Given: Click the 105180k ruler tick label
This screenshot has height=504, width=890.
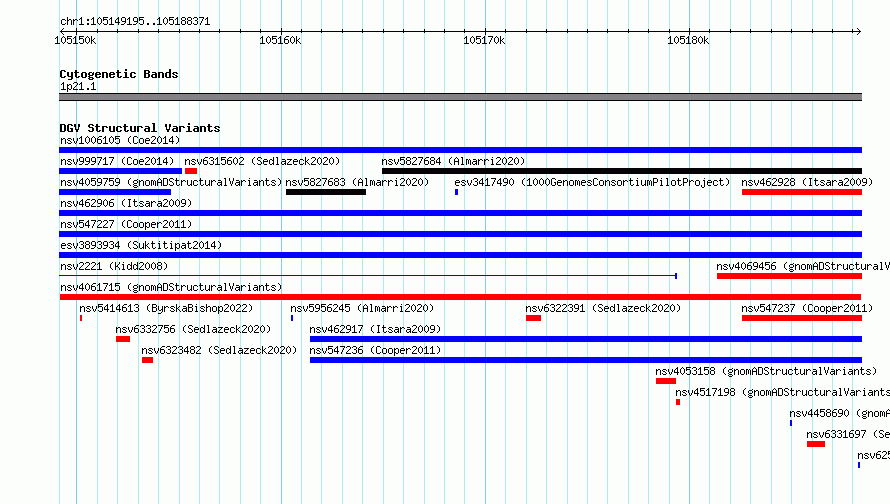Looking at the screenshot, I should click(x=688, y=40).
